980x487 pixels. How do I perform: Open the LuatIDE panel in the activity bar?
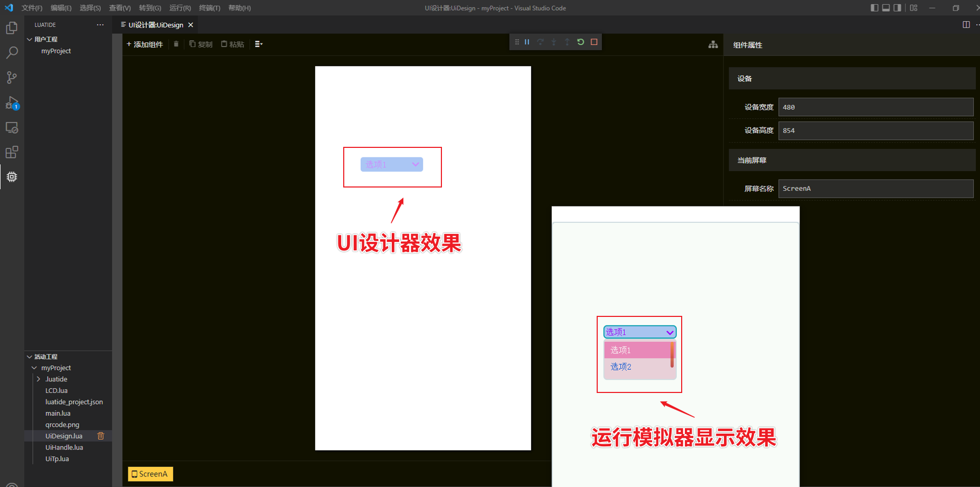(12, 177)
